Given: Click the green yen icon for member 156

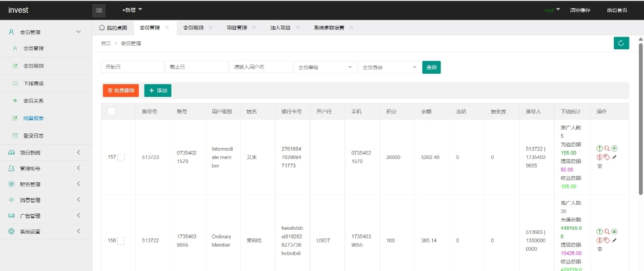Looking at the screenshot, I should click(614, 232).
